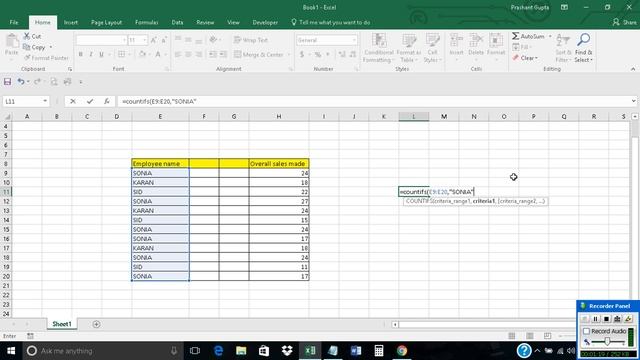Select row 11 header
The width and height of the screenshot is (640, 360).
click(6, 192)
